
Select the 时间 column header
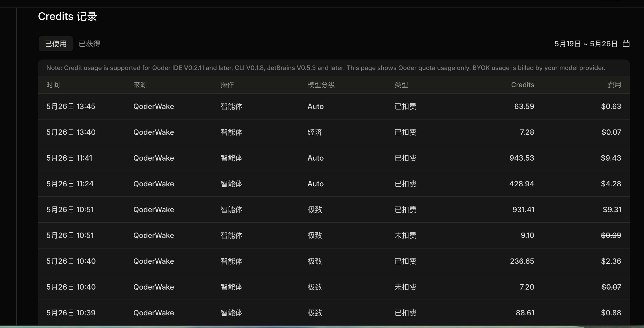click(53, 85)
